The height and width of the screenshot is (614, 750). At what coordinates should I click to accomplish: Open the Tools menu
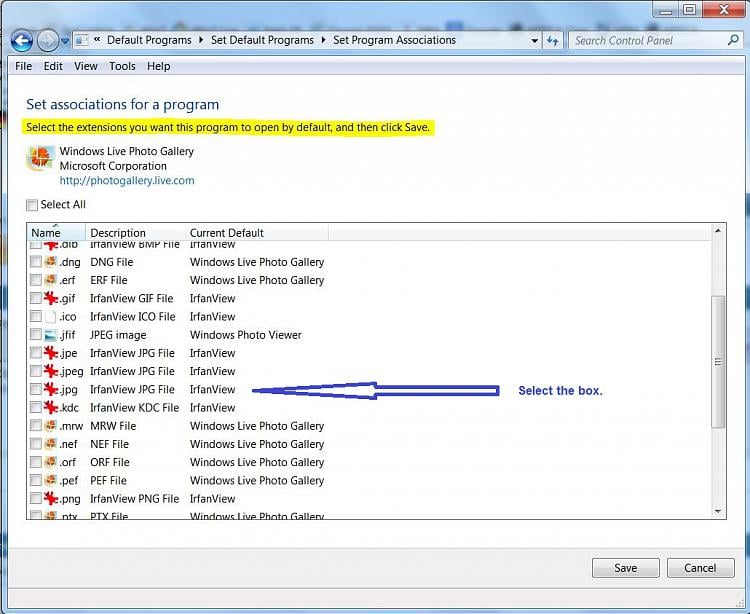click(x=122, y=66)
